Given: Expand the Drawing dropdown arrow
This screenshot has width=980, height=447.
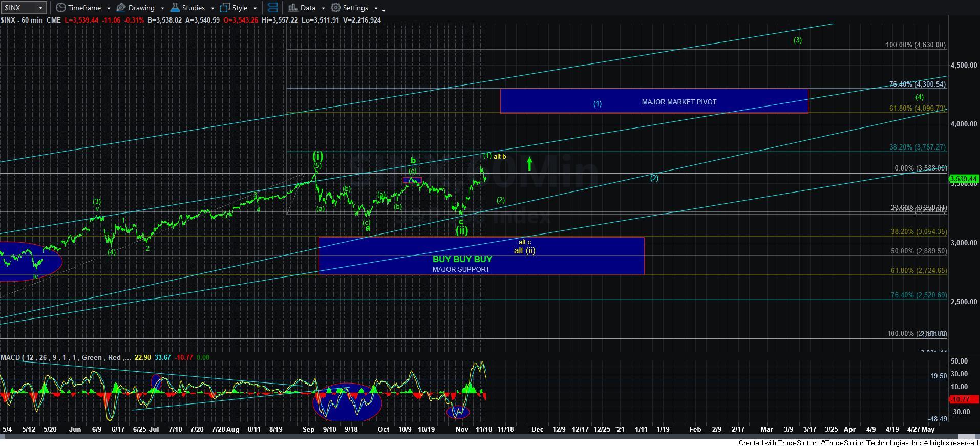Looking at the screenshot, I should pos(162,8).
